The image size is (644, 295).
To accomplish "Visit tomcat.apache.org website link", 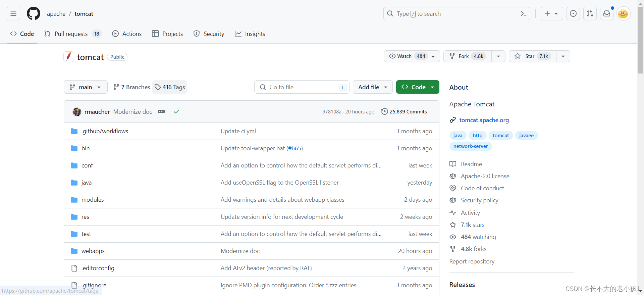I will click(x=484, y=120).
